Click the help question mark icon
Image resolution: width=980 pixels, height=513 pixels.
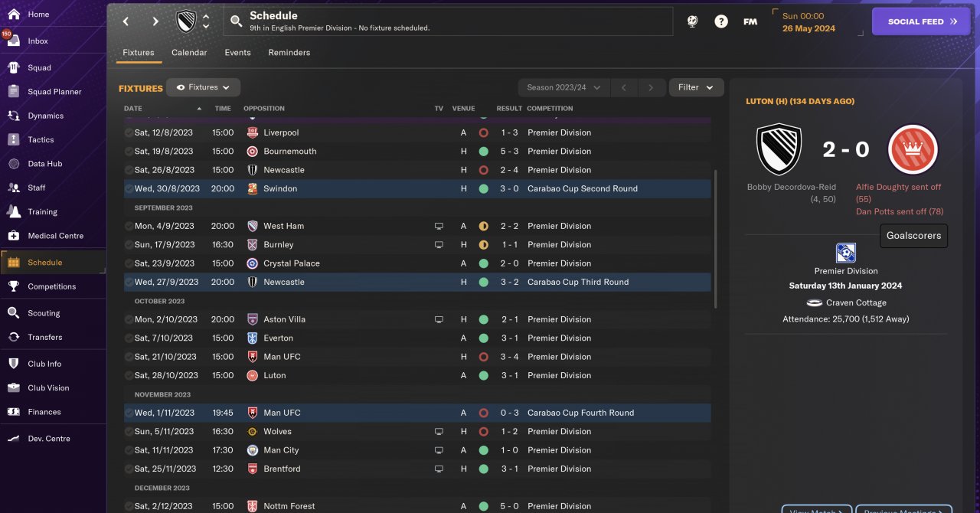(721, 21)
